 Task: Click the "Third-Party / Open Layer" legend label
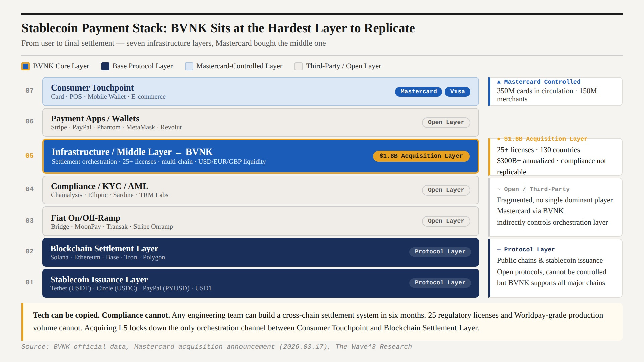click(343, 66)
